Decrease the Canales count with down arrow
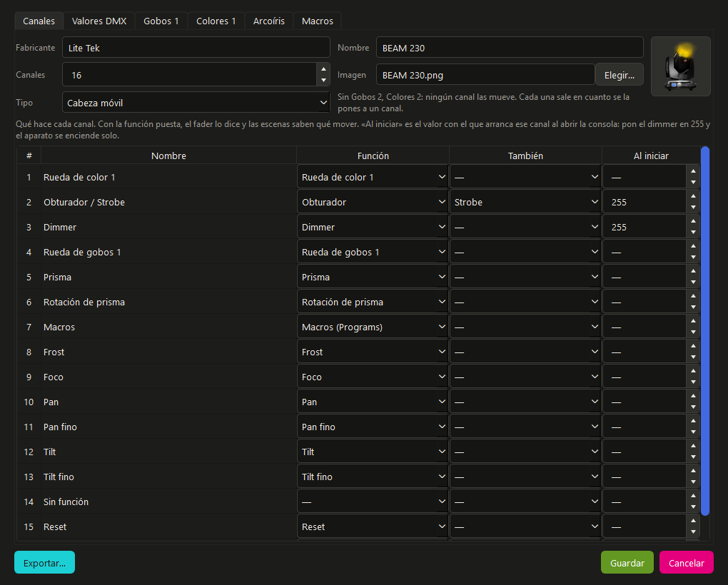 (323, 80)
